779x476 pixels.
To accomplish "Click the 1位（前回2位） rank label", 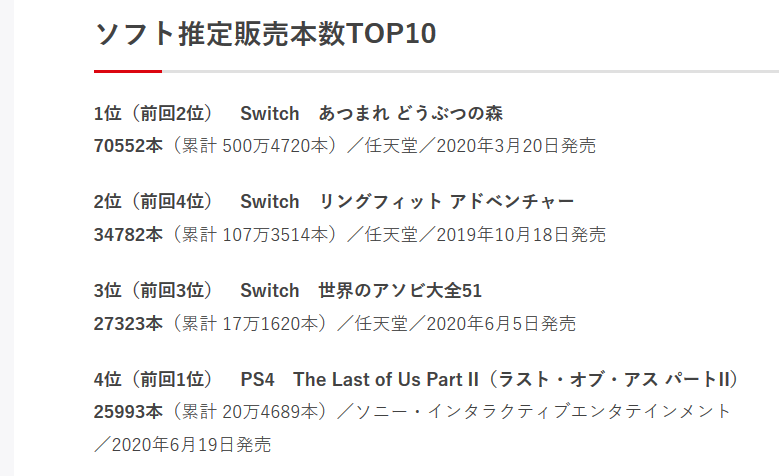I will click(153, 113).
